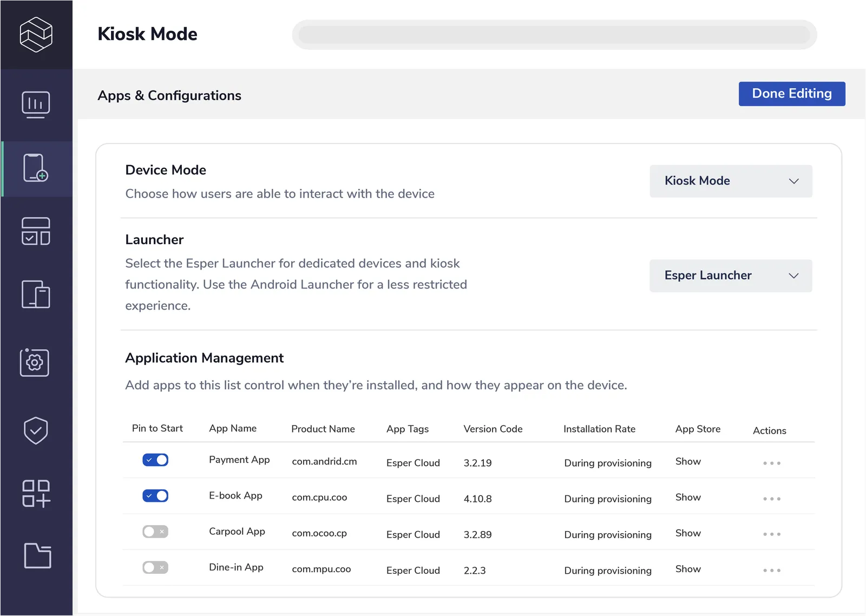
Task: Disable Pin to Start for Payment App
Action: (155, 460)
